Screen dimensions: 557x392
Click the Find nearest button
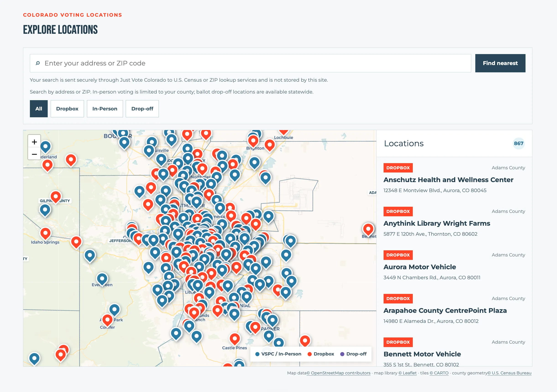500,63
